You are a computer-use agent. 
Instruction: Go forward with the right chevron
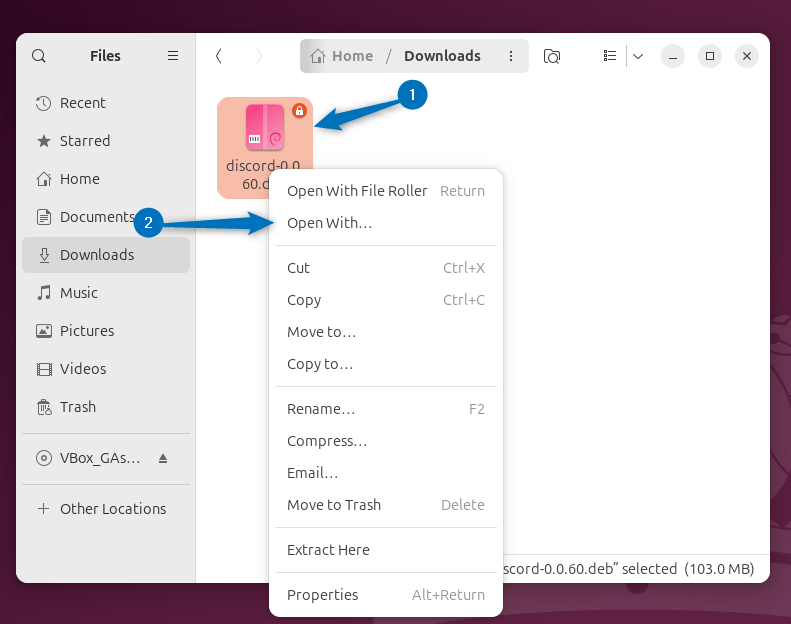(x=259, y=55)
